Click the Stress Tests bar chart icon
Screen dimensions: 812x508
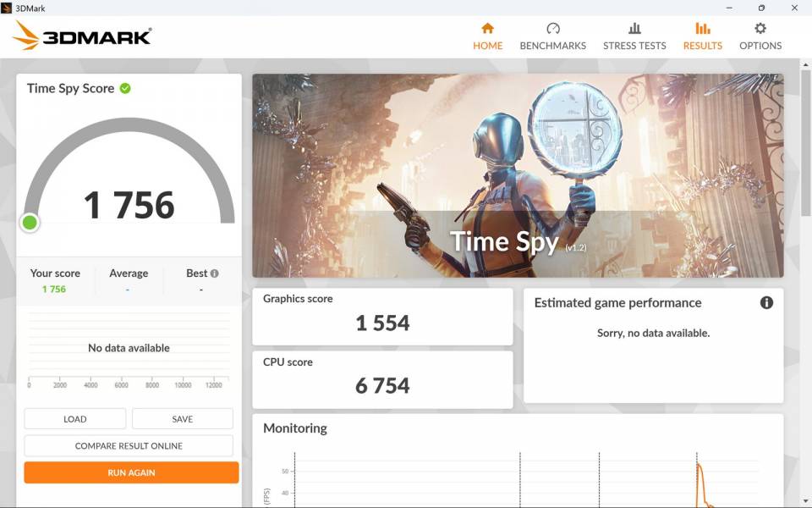click(634, 28)
